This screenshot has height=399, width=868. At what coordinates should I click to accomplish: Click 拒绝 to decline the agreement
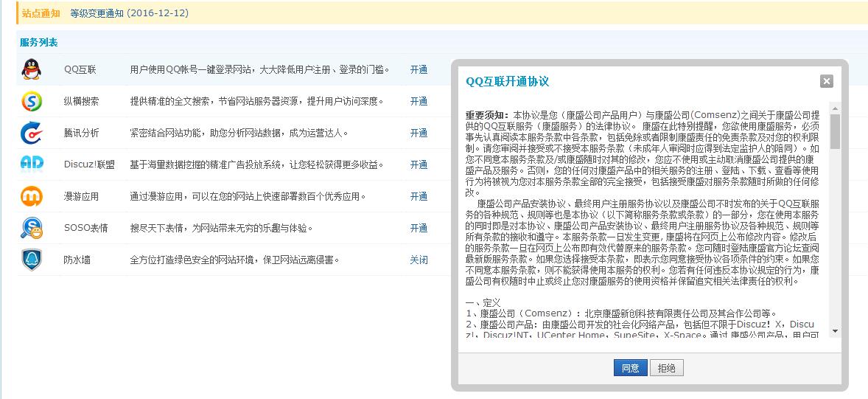tap(667, 368)
